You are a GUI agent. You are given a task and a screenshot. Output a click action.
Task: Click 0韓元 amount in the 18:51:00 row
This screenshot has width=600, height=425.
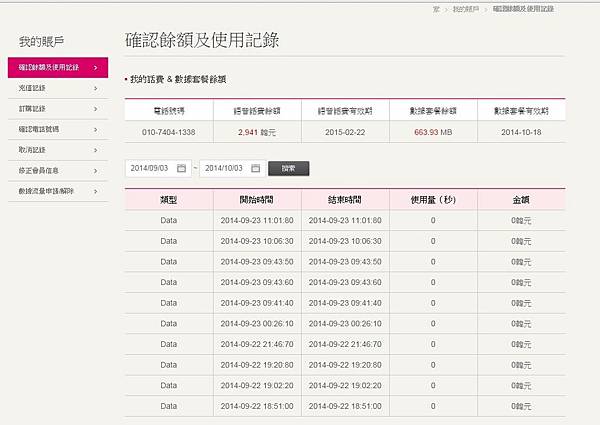[x=521, y=406]
